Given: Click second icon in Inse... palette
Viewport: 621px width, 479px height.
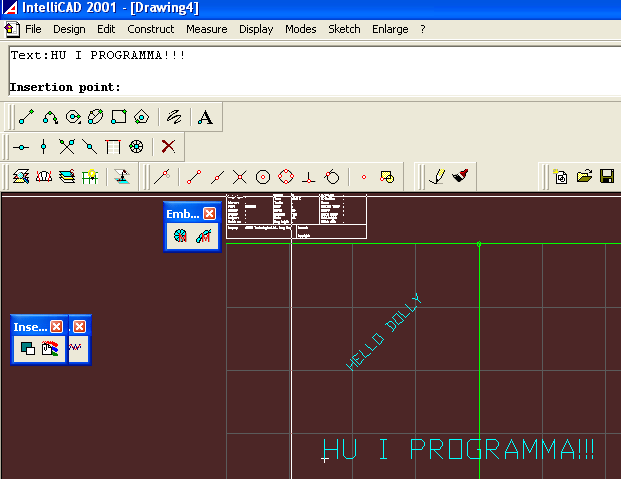Looking at the screenshot, I should coord(50,348).
